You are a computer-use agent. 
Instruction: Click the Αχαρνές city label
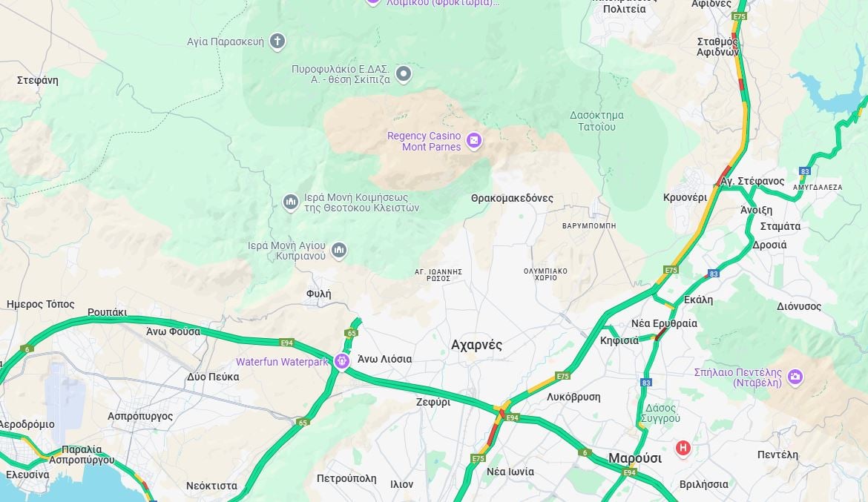coord(476,345)
